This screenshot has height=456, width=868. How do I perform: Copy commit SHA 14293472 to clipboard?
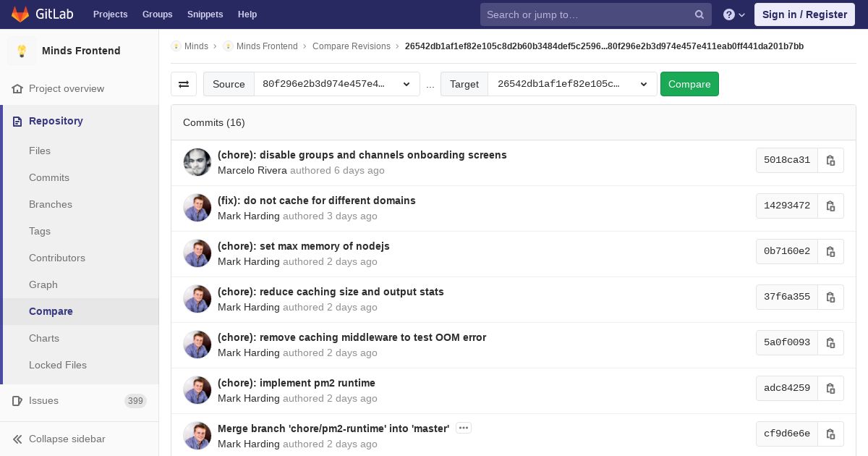[830, 206]
